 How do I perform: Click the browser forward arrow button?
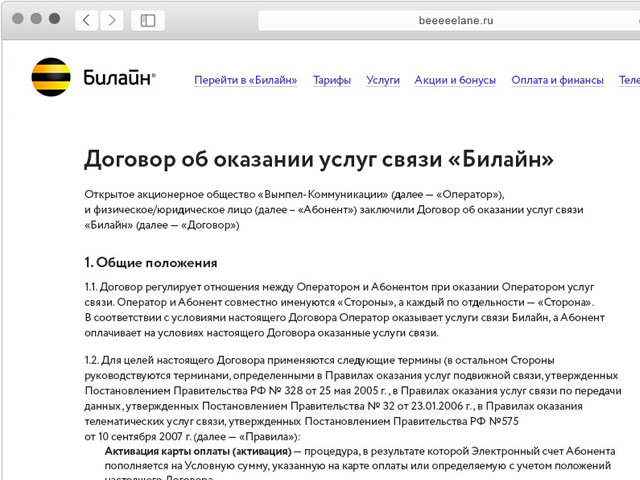[x=111, y=20]
